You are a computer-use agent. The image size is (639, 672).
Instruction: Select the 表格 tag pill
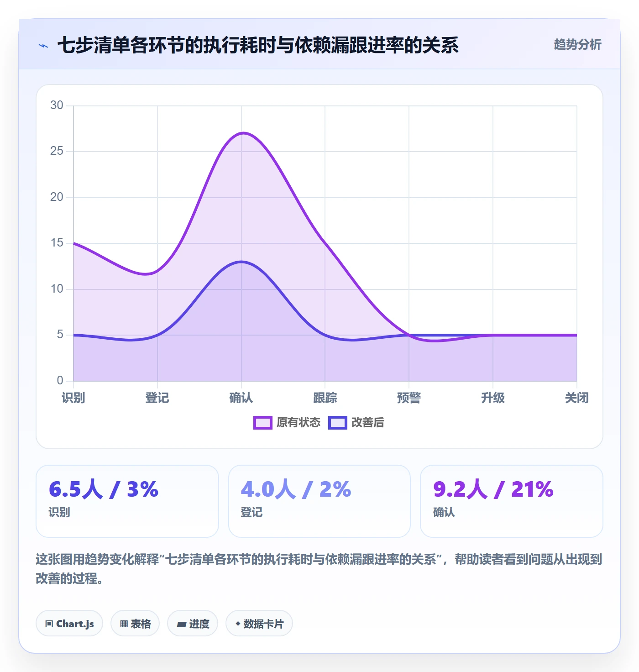[135, 623]
